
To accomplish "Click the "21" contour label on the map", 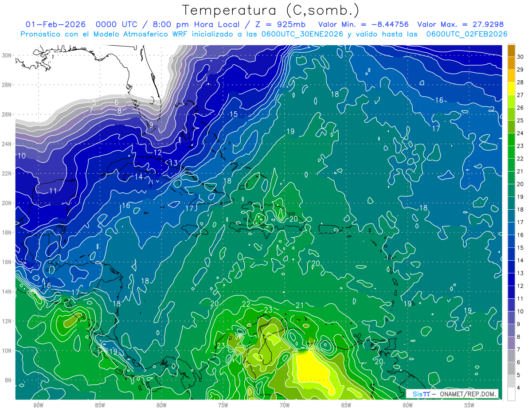I will tap(300, 305).
